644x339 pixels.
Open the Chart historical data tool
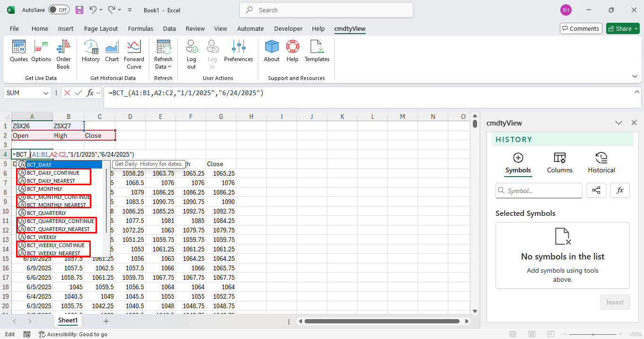pyautogui.click(x=112, y=52)
